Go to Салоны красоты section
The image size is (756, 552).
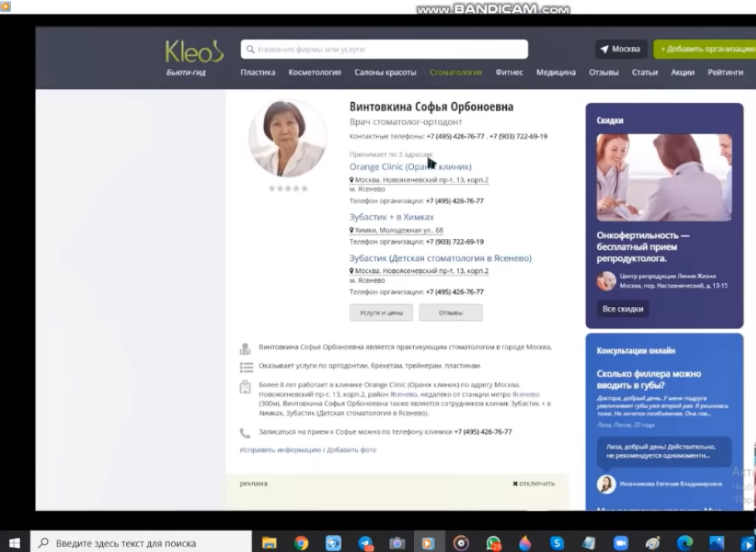385,72
